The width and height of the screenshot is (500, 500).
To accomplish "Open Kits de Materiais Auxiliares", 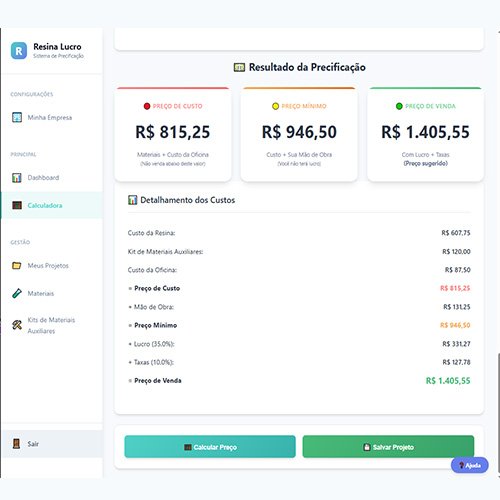I will click(52, 325).
